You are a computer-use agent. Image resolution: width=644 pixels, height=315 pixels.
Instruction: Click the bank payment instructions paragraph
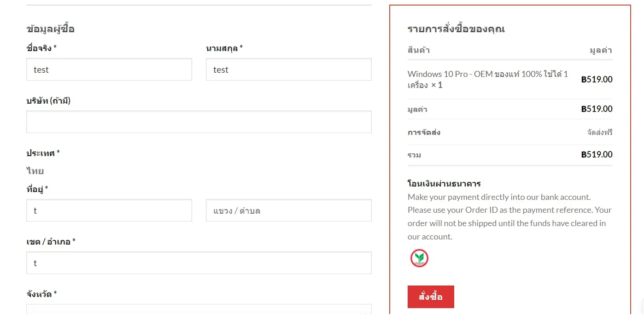[510, 216]
